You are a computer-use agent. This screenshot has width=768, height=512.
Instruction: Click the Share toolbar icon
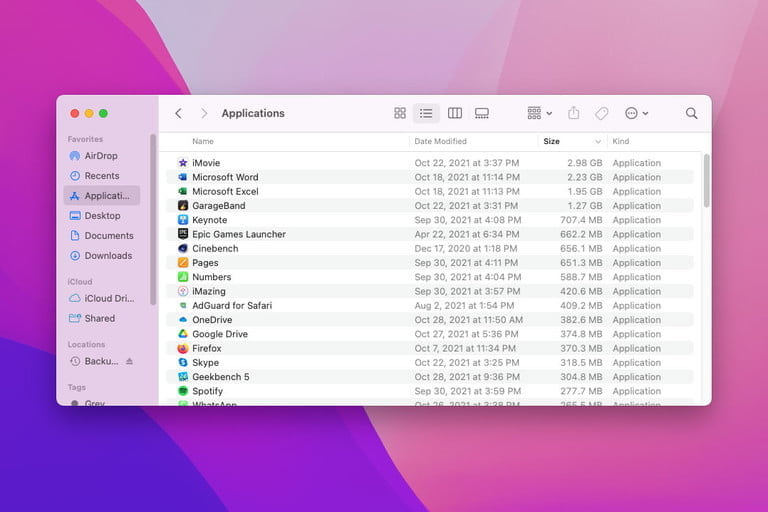pyautogui.click(x=574, y=113)
